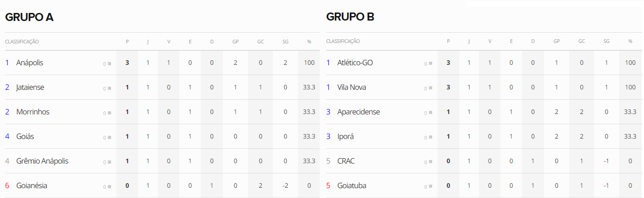Select the Aparecidense team name
Screen dimensions: 644x198
359,112
